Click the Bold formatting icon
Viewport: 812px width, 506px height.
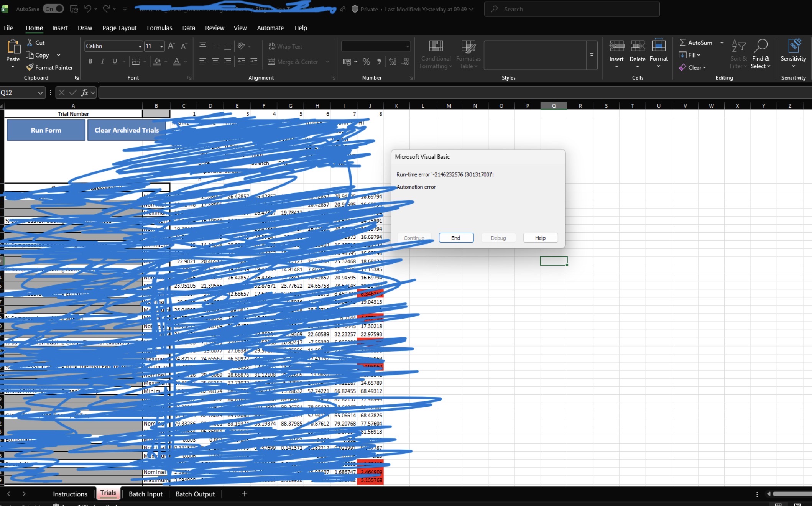pyautogui.click(x=90, y=61)
